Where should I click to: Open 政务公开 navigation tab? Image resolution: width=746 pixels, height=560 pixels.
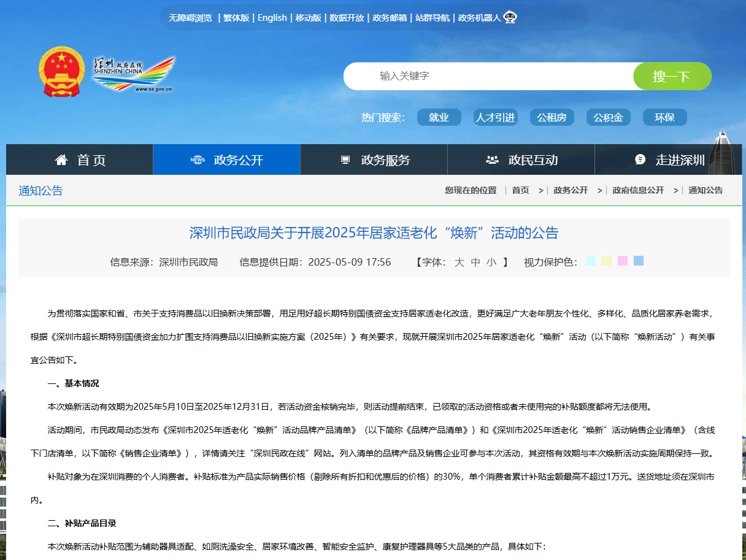pyautogui.click(x=226, y=160)
